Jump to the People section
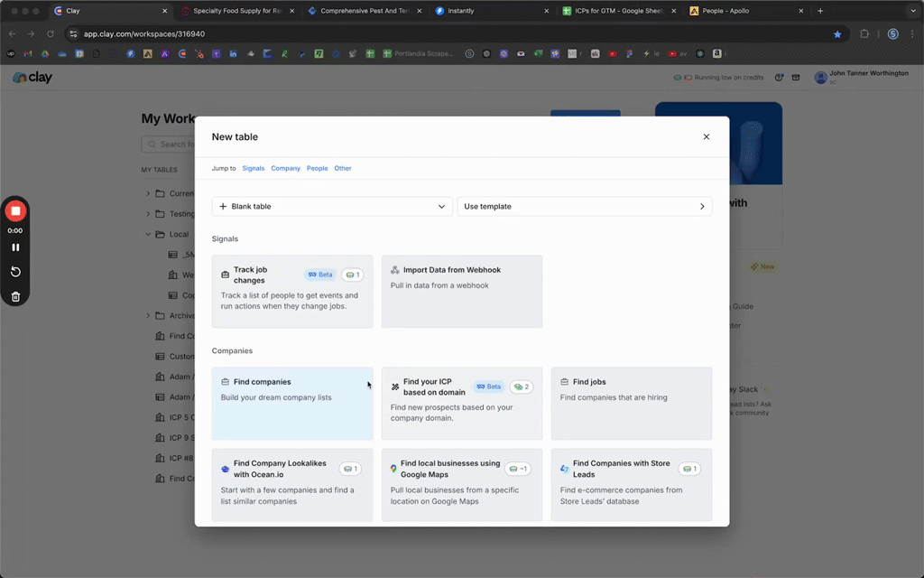This screenshot has height=578, width=924. pyautogui.click(x=317, y=168)
